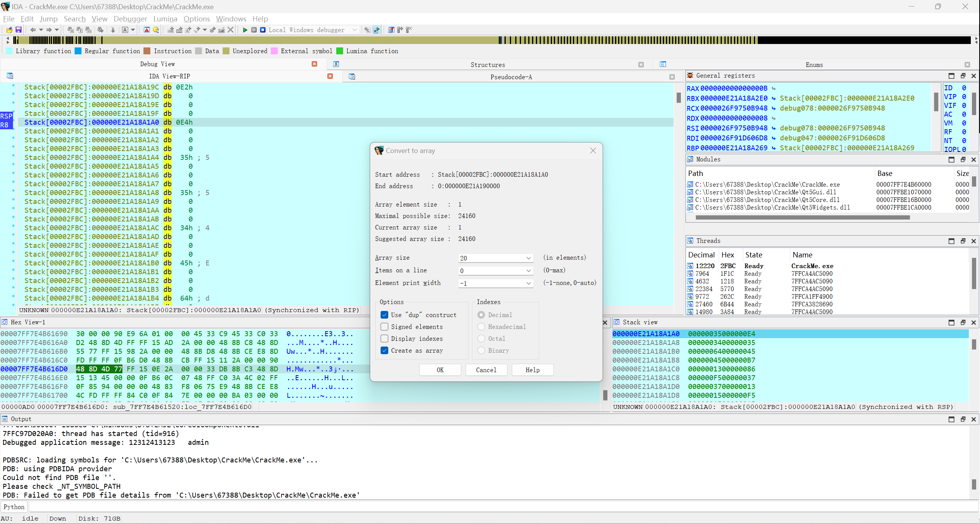Click the Modules panel horizontal scrollbar
This screenshot has height=524, width=980.
(x=803, y=217)
